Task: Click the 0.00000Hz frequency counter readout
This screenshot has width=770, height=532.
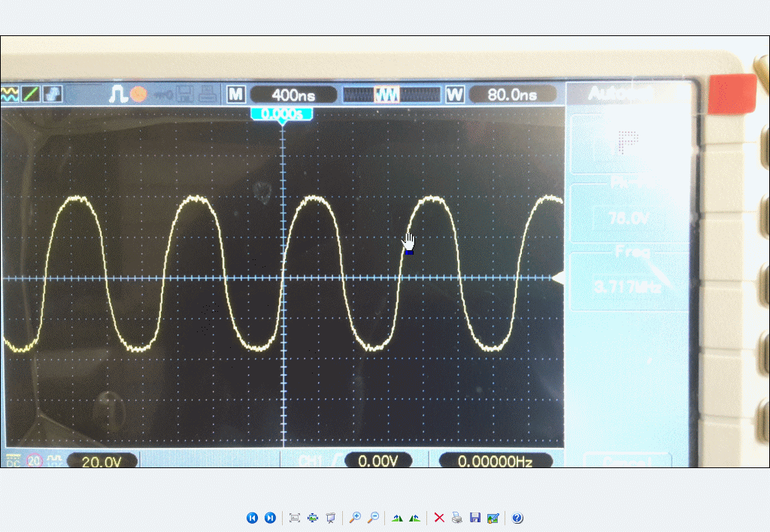Action: [x=495, y=461]
